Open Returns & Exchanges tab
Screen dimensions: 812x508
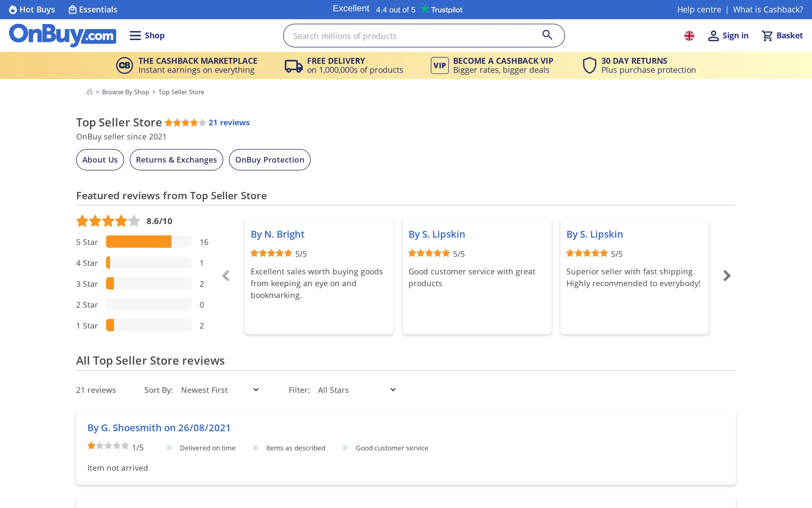176,159
